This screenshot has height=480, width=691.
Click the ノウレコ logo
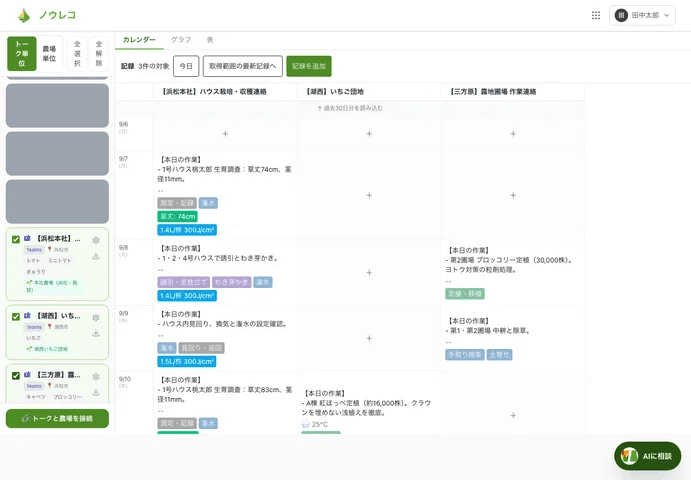coord(47,15)
